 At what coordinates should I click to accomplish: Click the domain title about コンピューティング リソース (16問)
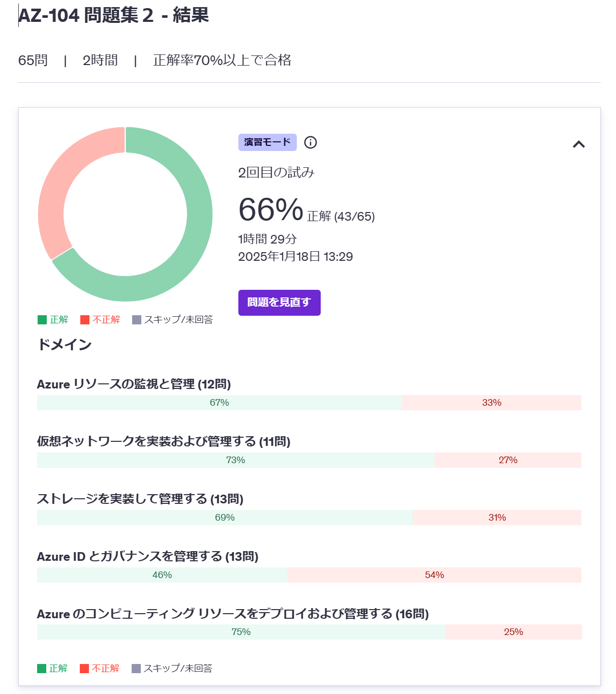[x=233, y=614]
